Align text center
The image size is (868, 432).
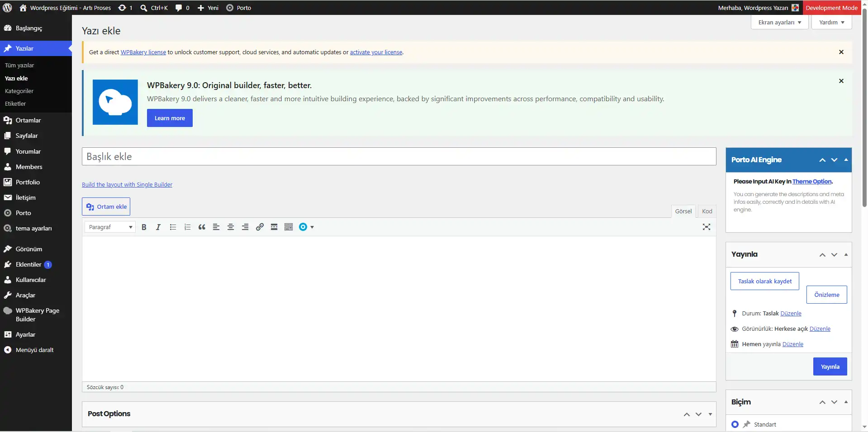231,227
